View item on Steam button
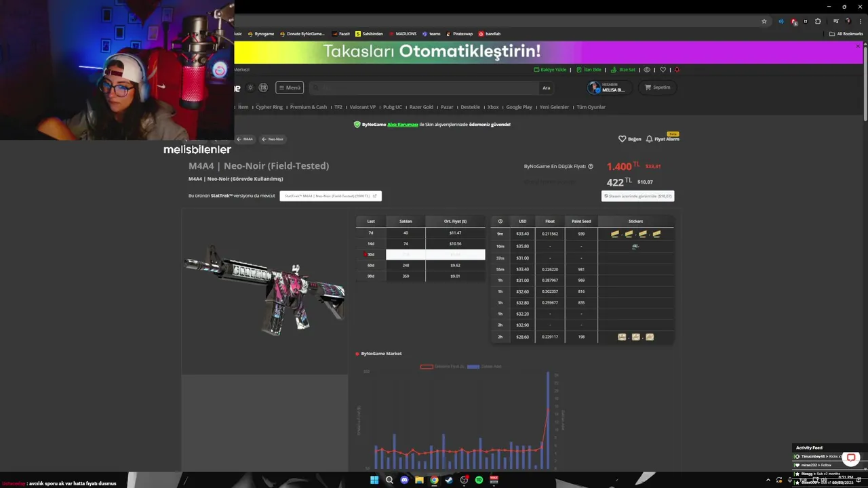 click(x=637, y=196)
